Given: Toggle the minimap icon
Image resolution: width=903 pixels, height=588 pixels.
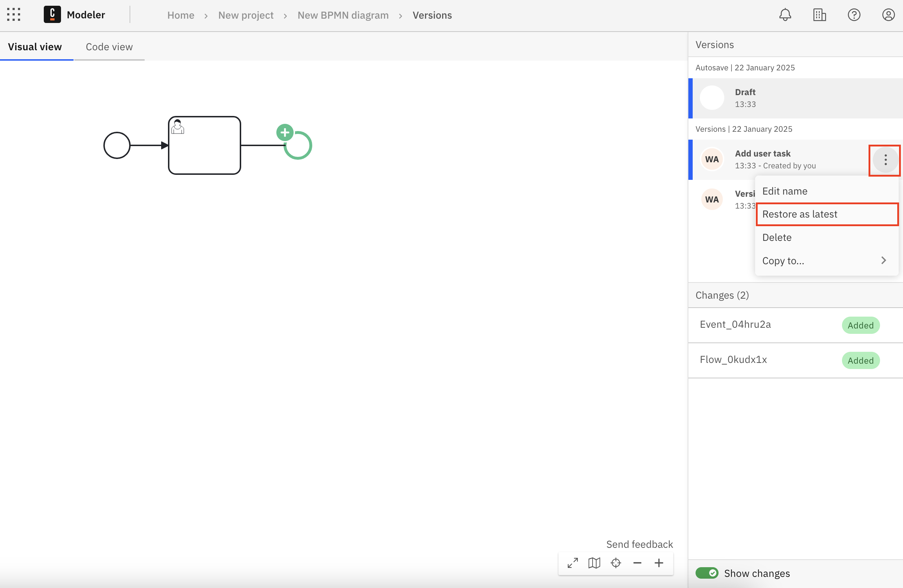Looking at the screenshot, I should click(594, 563).
